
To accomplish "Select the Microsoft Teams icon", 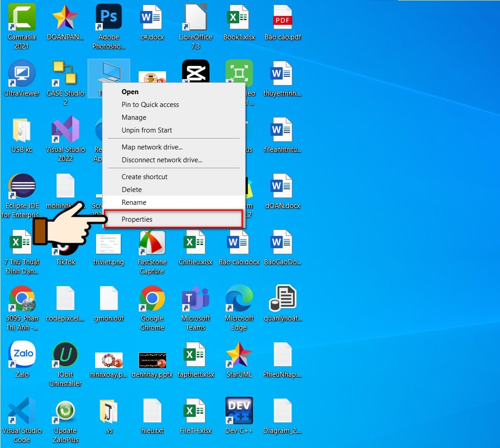I will click(x=195, y=298).
